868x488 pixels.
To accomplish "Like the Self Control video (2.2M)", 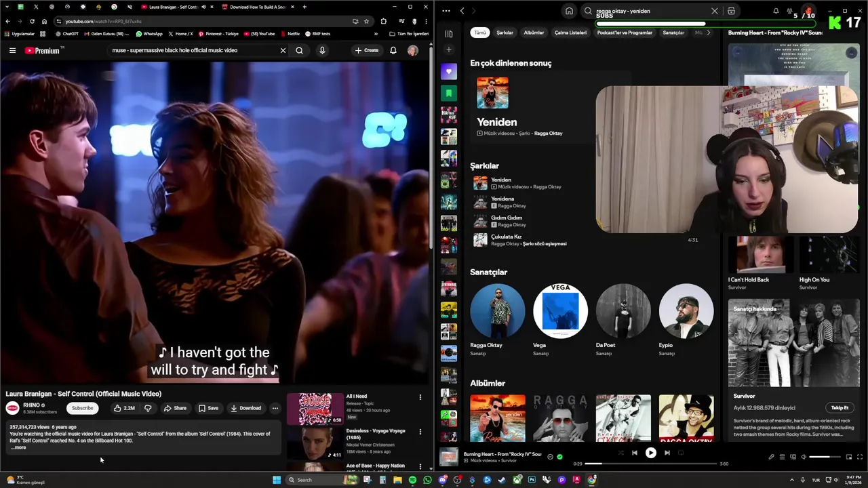I will pos(123,408).
